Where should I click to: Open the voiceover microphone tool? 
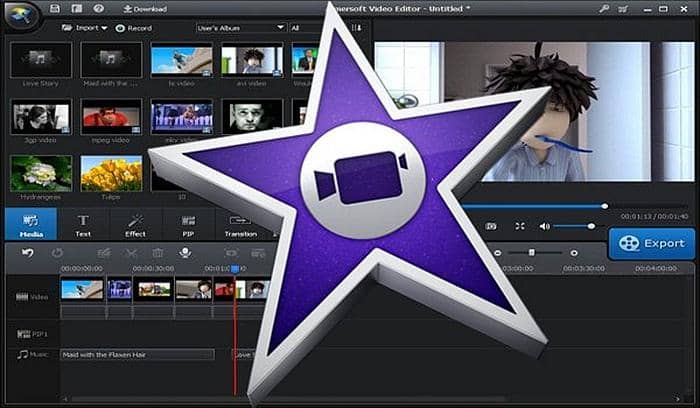click(x=185, y=253)
